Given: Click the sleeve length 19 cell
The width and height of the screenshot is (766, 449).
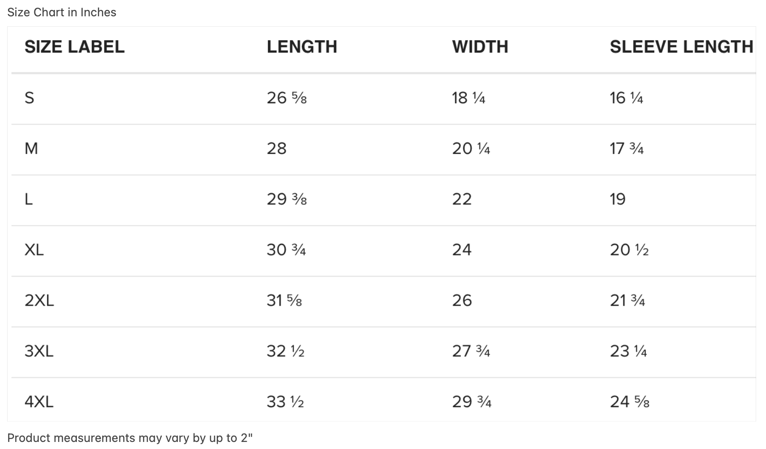Looking at the screenshot, I should tap(617, 199).
